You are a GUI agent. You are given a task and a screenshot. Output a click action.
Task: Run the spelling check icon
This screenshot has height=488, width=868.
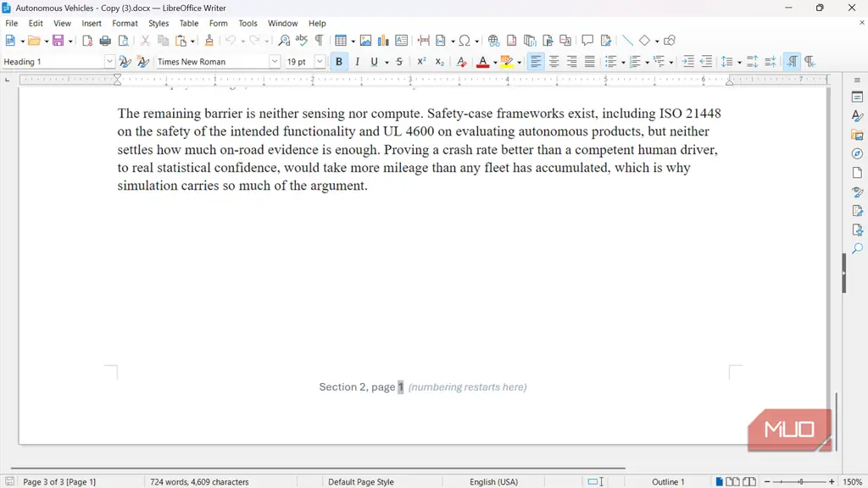[302, 41]
